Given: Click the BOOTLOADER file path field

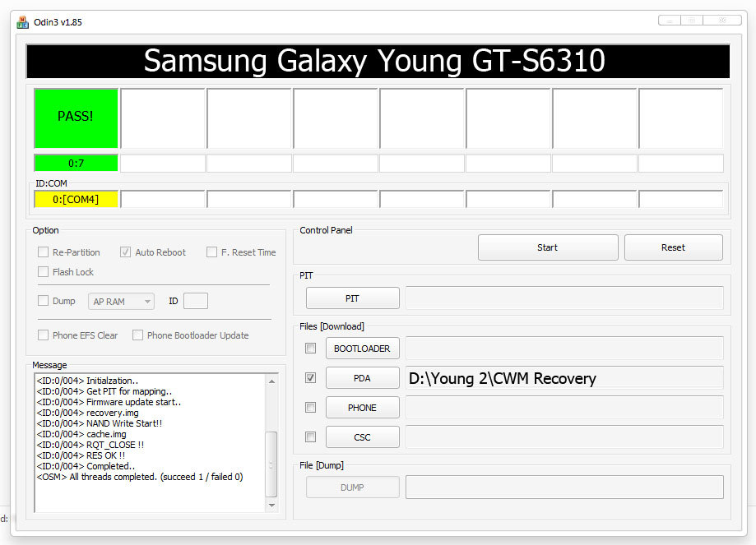Looking at the screenshot, I should coord(564,348).
